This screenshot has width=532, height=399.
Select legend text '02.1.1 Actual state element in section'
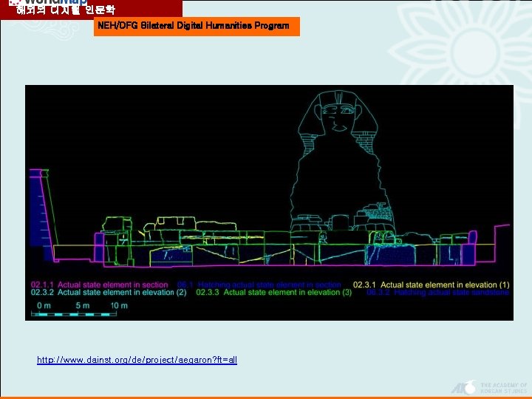coord(100,284)
